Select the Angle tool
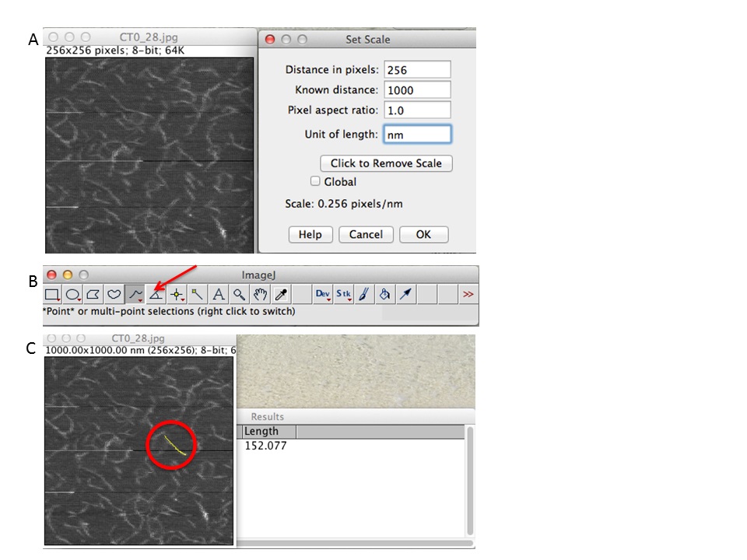The height and width of the screenshot is (560, 747). point(156,294)
